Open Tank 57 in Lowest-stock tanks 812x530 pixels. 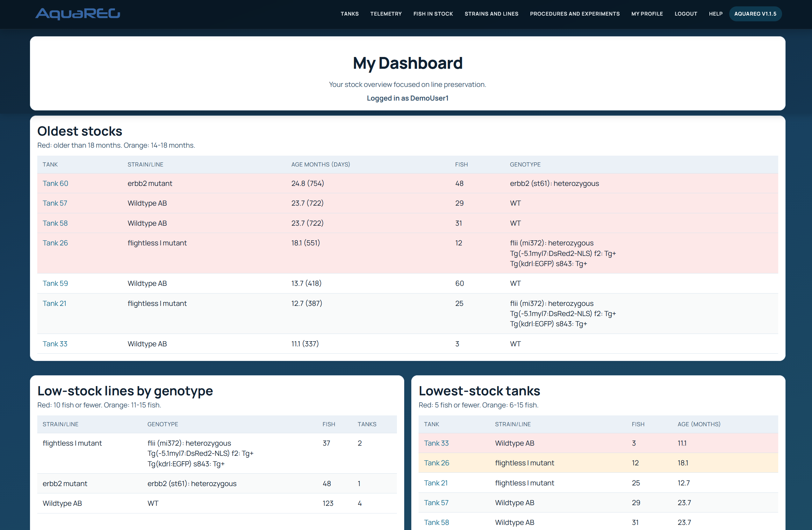pyautogui.click(x=436, y=503)
